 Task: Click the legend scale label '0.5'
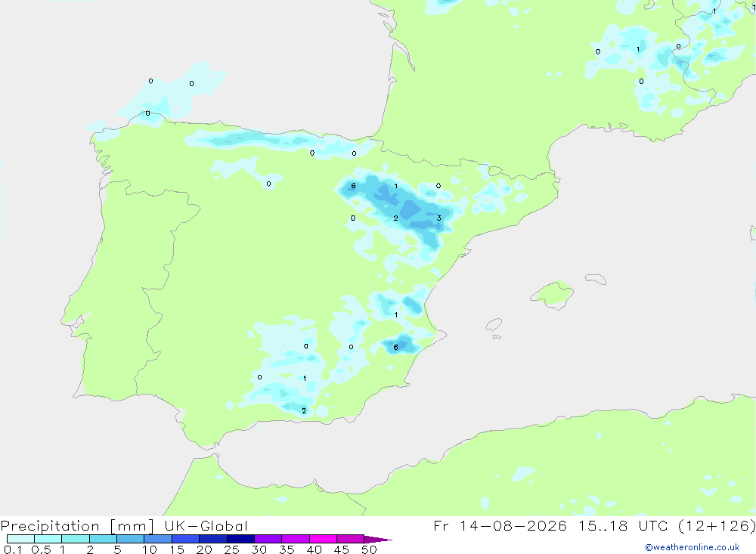(41, 549)
